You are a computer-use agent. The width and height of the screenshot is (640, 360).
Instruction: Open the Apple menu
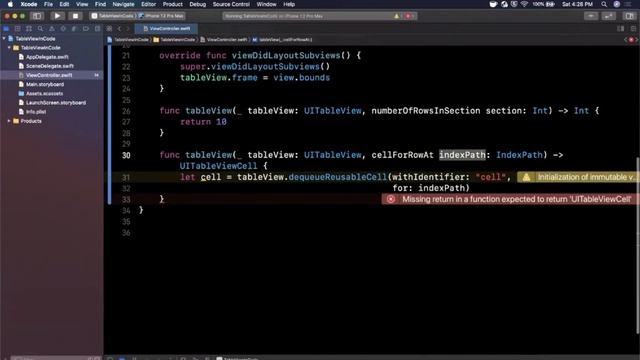(10, 4)
